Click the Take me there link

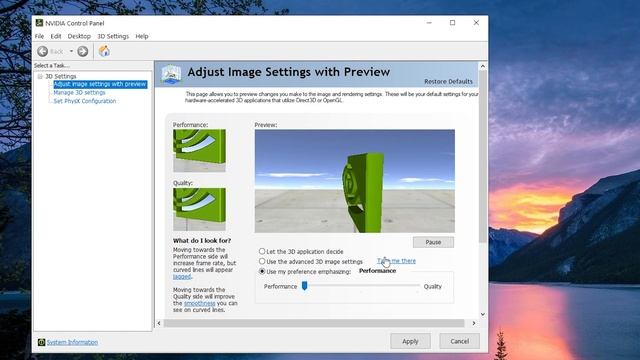coord(396,261)
